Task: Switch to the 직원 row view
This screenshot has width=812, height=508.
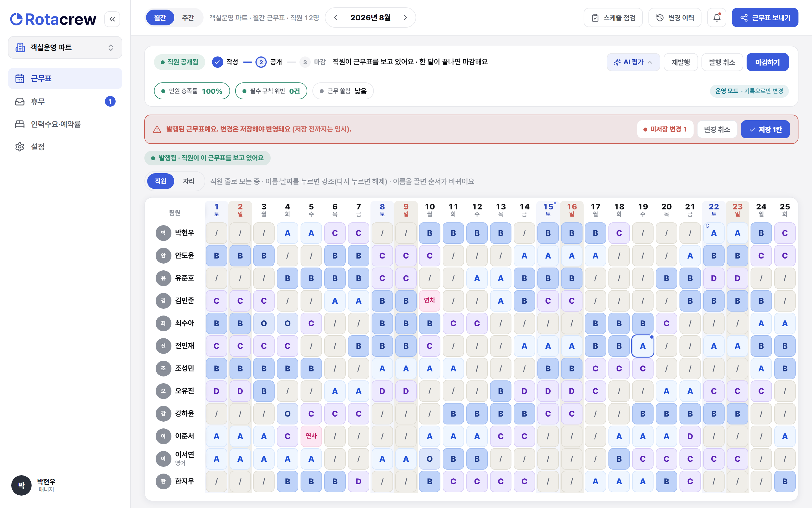Action: click(x=160, y=181)
